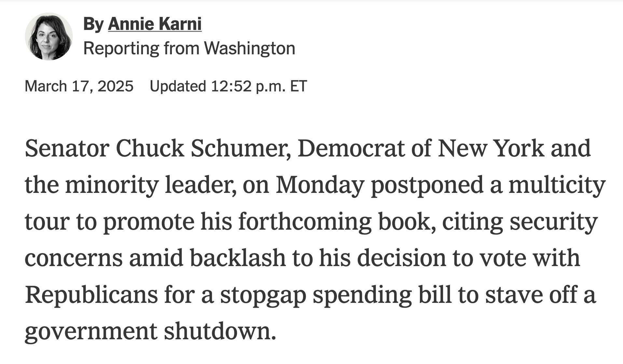Click the word "Senator" starting the paragraph

[x=67, y=148]
